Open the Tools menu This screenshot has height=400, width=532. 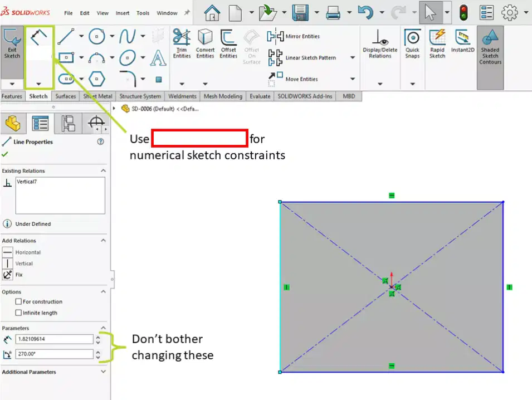(x=143, y=13)
